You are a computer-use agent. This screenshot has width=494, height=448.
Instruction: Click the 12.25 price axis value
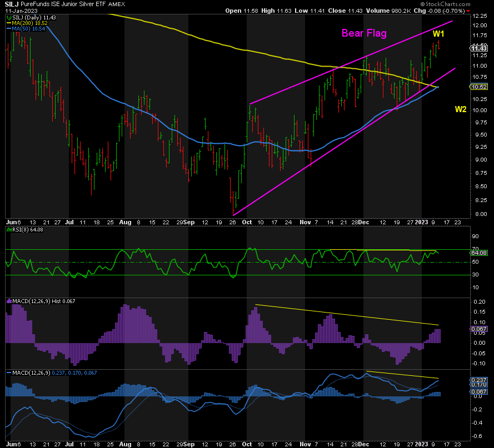(480, 16)
